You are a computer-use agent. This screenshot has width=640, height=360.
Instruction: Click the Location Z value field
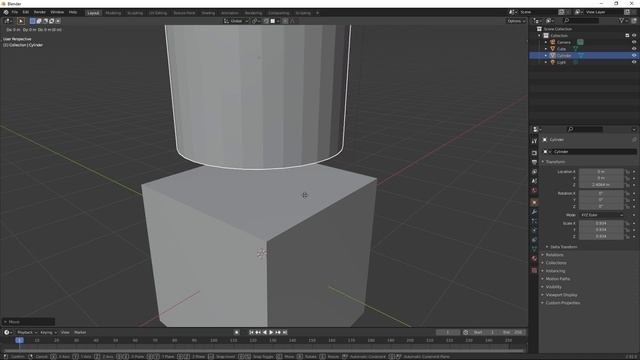(601, 184)
